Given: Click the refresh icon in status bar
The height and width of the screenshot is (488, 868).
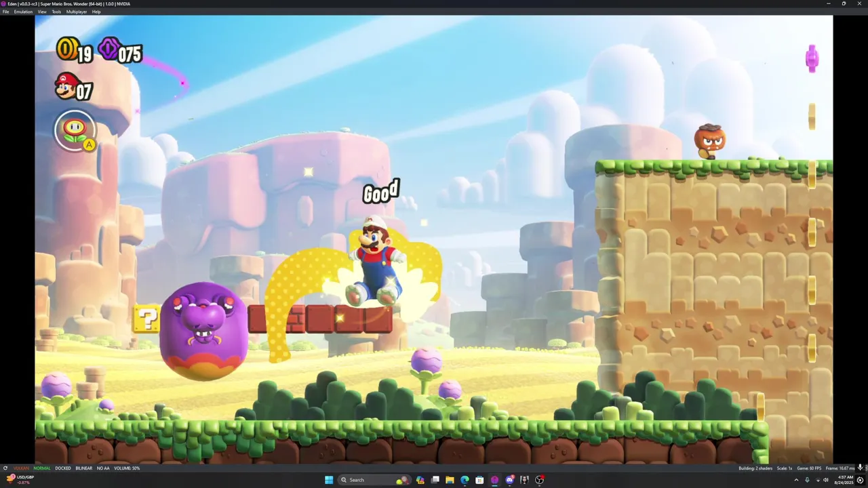Looking at the screenshot, I should [5, 468].
